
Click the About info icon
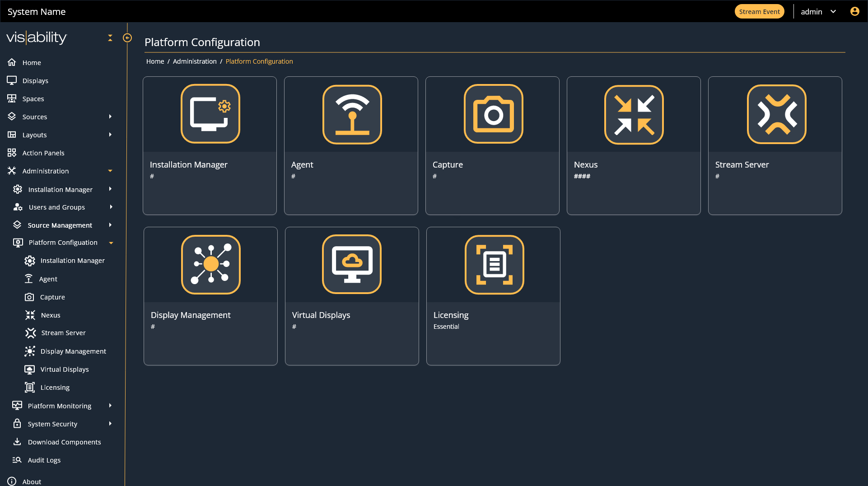pyautogui.click(x=12, y=481)
